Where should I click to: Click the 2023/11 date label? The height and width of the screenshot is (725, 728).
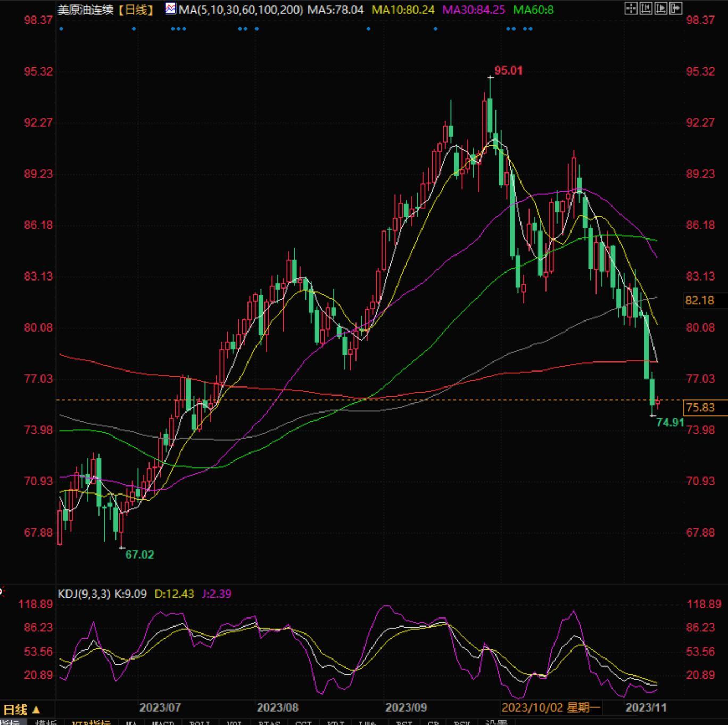(646, 707)
